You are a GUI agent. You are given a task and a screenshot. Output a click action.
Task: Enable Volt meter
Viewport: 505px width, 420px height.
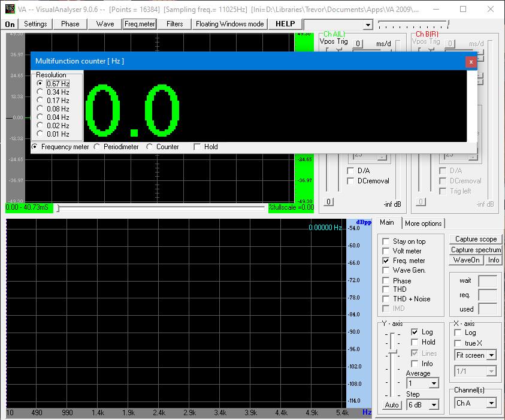pyautogui.click(x=386, y=251)
